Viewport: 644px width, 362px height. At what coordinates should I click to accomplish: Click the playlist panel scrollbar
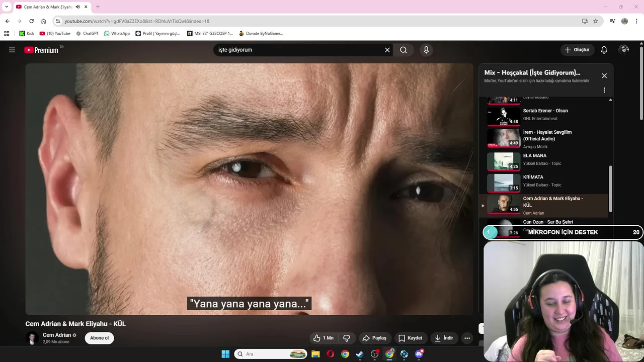pos(611,189)
